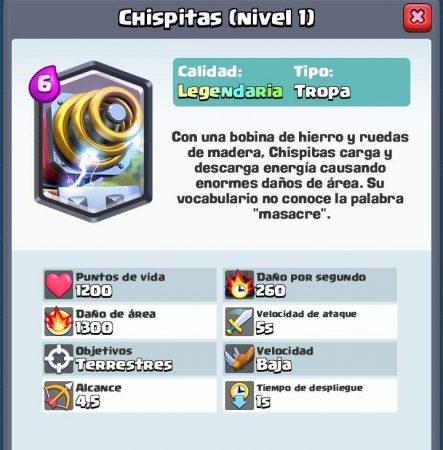
Task: Tap the Puntos de vida 1200 stat row
Action: (129, 284)
